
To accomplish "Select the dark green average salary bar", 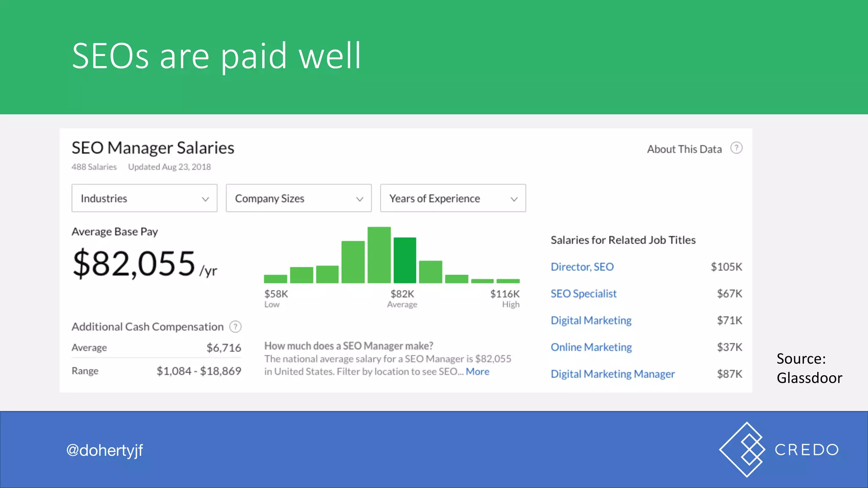I will [x=405, y=260].
